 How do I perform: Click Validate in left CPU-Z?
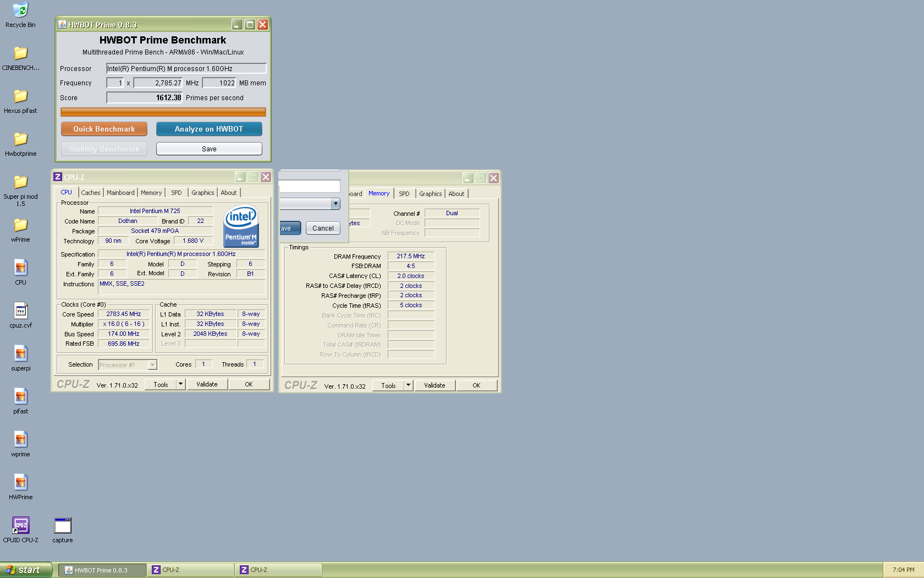[x=207, y=384]
